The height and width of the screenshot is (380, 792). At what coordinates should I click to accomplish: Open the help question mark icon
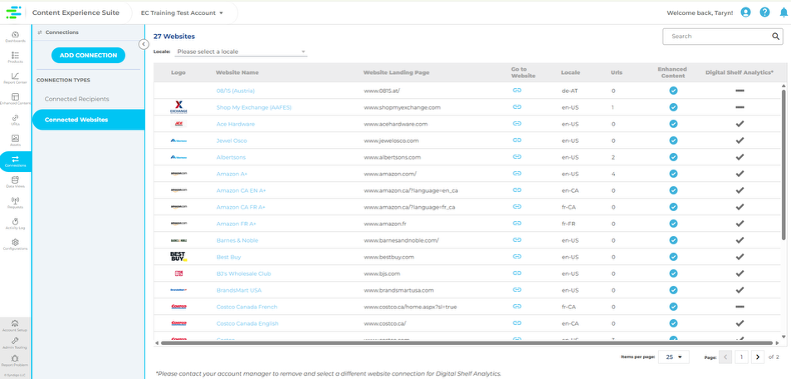[765, 13]
